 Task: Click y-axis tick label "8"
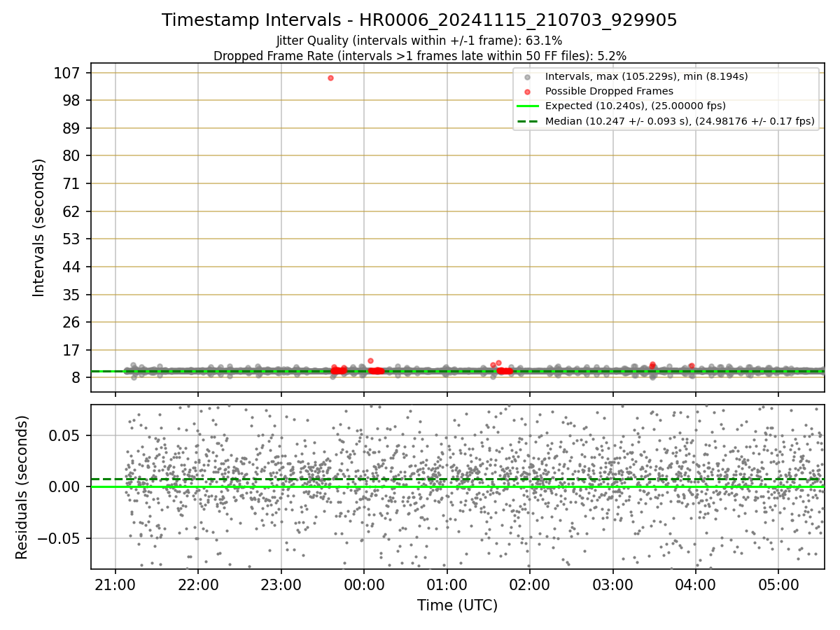77,377
